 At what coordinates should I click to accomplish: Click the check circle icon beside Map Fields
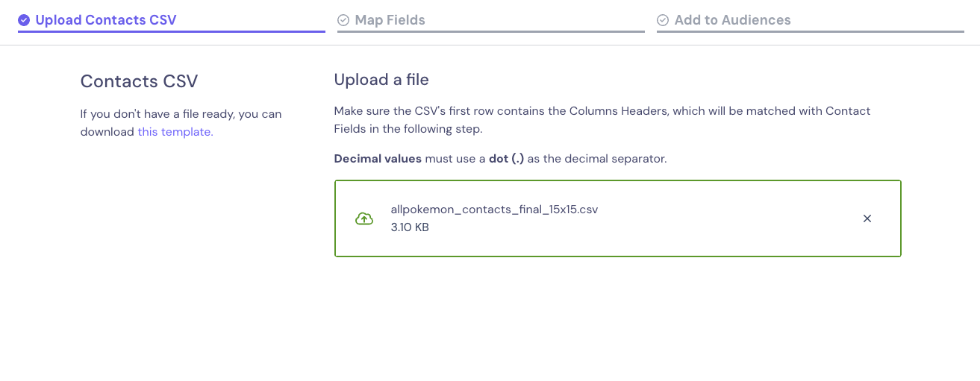pyautogui.click(x=343, y=20)
